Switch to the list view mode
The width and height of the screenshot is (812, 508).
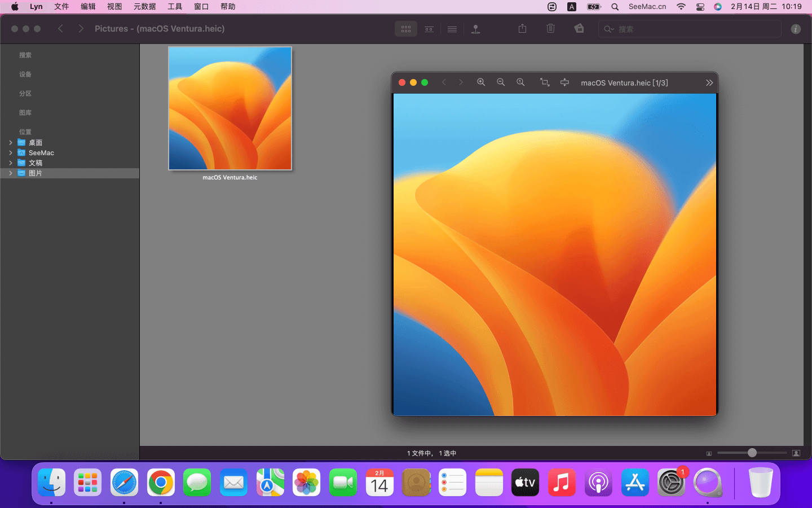(452, 29)
